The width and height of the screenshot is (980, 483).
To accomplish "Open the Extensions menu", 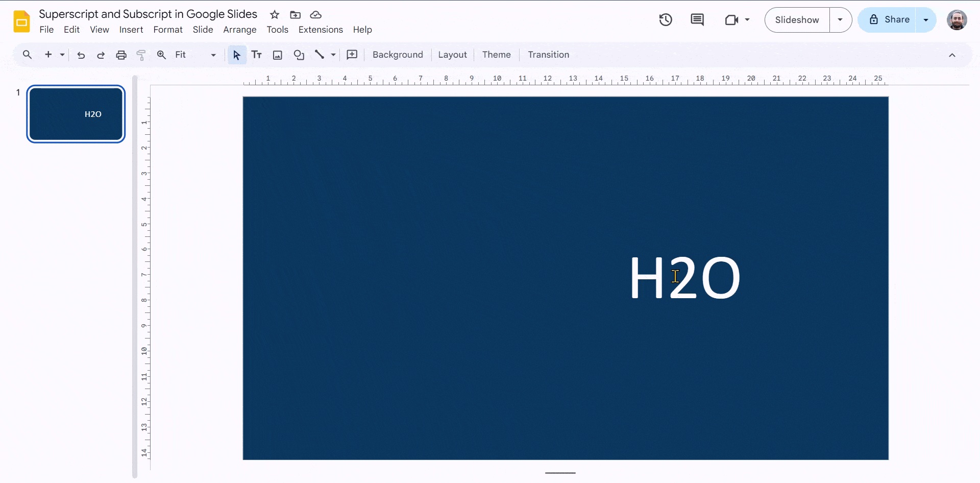I will pos(320,30).
